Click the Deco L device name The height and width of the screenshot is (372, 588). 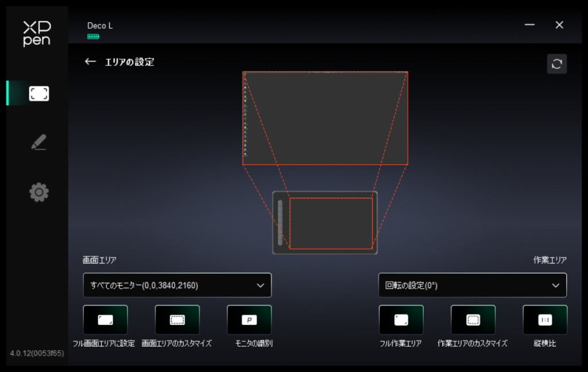pyautogui.click(x=100, y=26)
